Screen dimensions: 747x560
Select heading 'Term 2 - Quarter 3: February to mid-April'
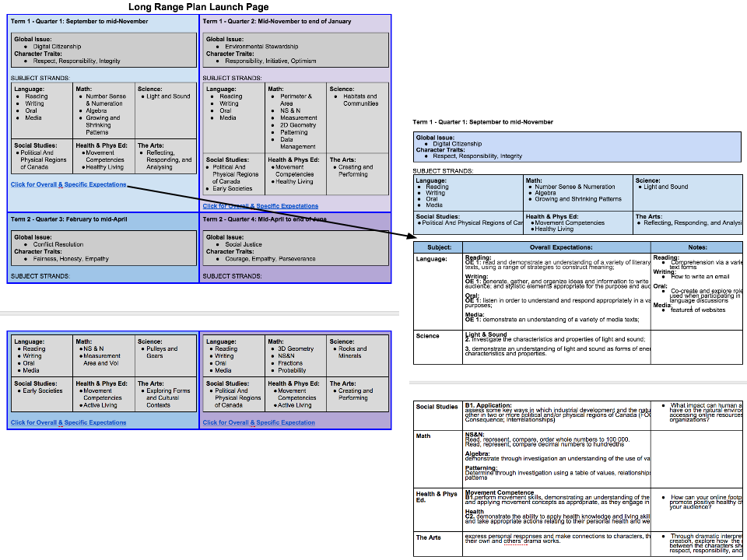tap(69, 219)
